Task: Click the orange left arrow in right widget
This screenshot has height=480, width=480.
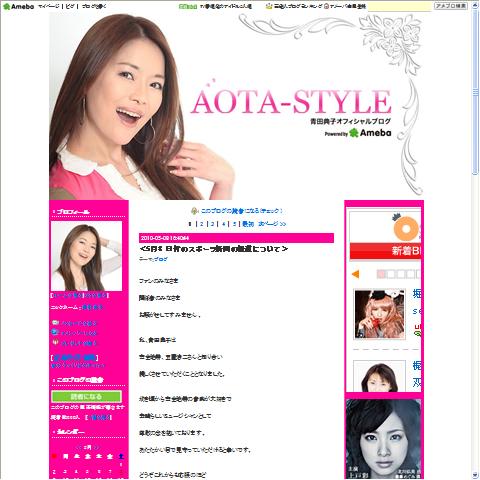Action: 356,274
